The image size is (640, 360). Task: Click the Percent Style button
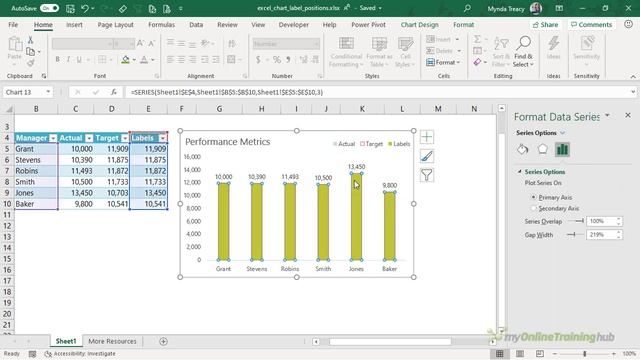tap(277, 60)
